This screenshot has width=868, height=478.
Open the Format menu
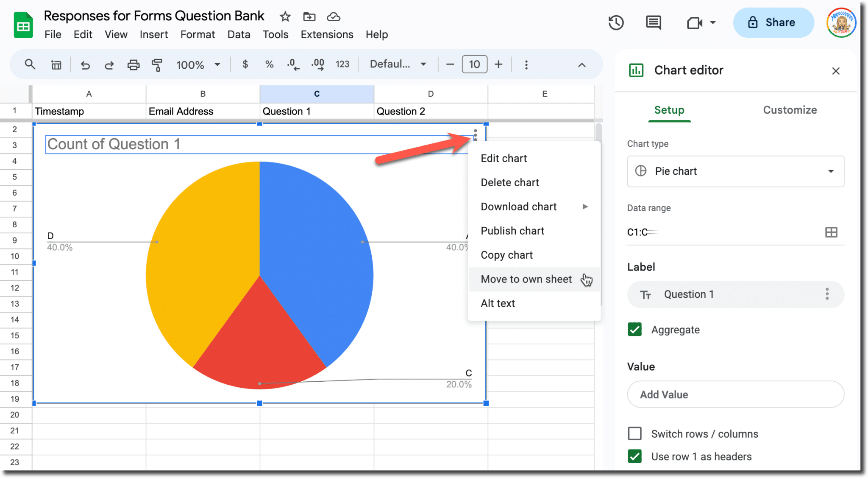coord(198,34)
